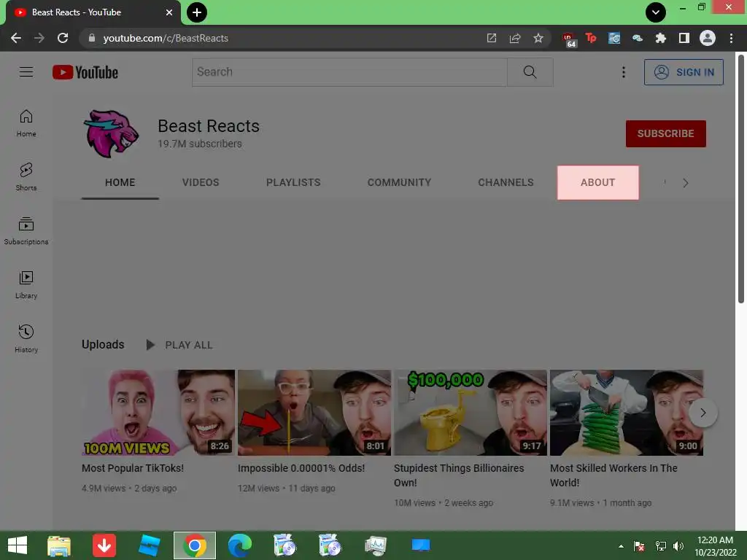
Task: Click the Chrome taskbar icon
Action: pos(194,545)
